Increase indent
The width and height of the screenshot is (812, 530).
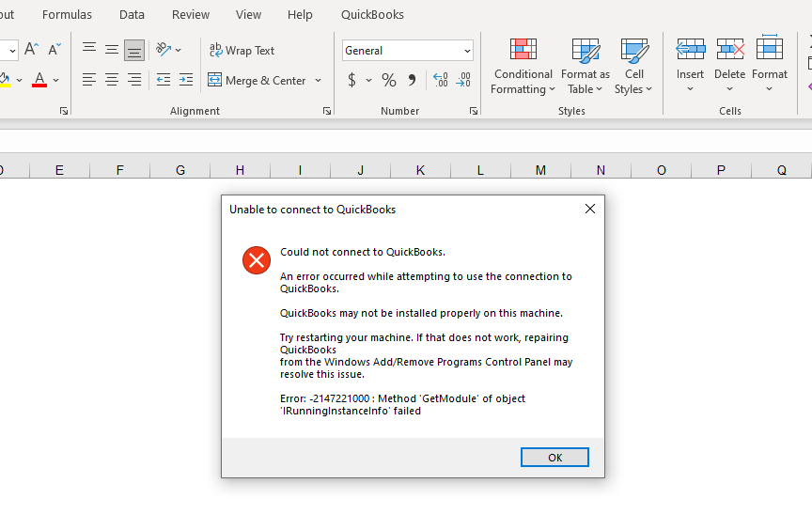tap(186, 80)
